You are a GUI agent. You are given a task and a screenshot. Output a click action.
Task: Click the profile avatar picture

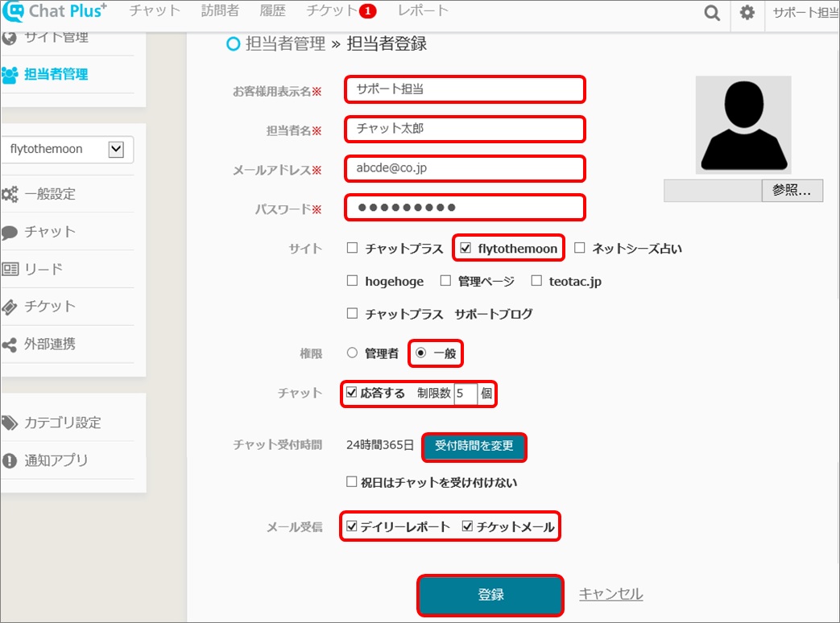coord(743,125)
